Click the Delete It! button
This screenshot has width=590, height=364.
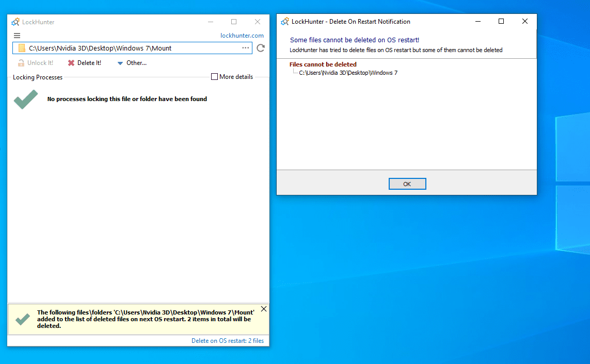click(85, 63)
